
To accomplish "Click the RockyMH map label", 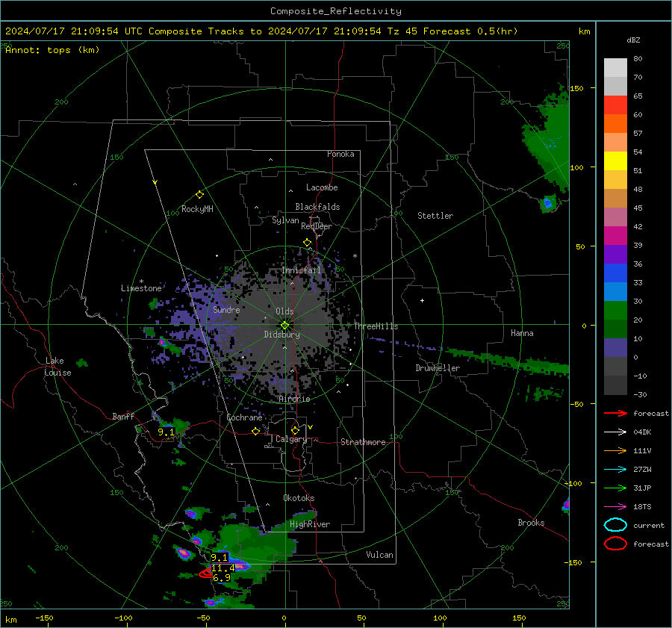I will (x=197, y=209).
